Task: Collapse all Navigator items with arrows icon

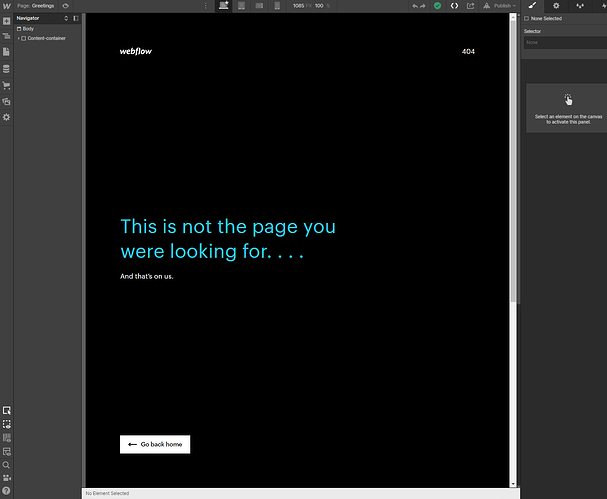Action: (66, 18)
